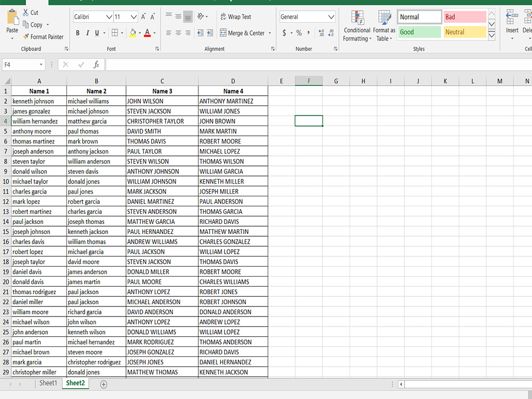Apply accounting dollar format
Image resolution: width=532 pixels, height=399 pixels.
tap(284, 33)
